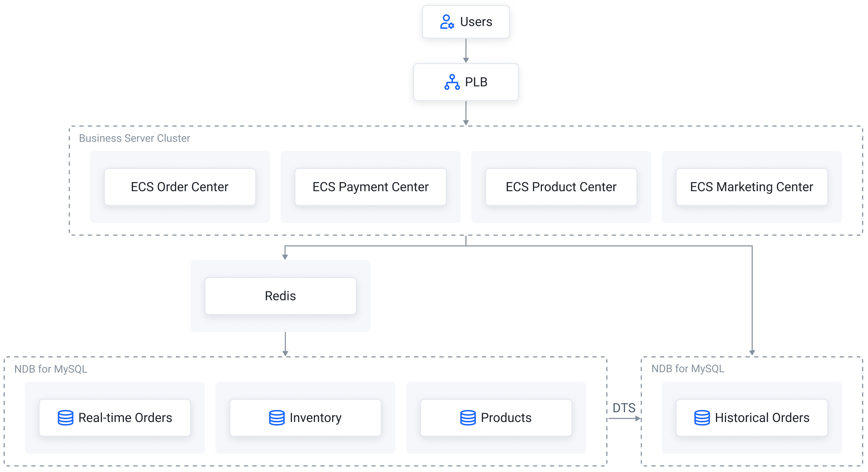Click the Business Server Cluster title
The width and height of the screenshot is (868, 472).
135,138
